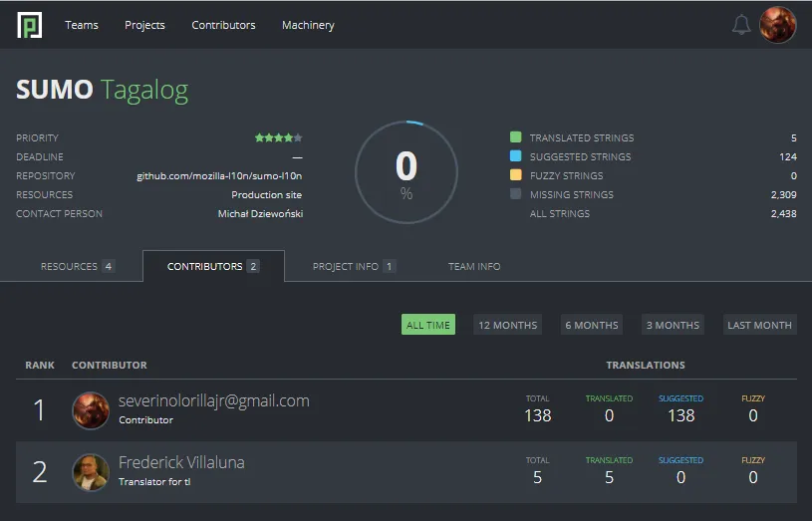The width and height of the screenshot is (812, 521).
Task: Click the circular 0% progress chart
Action: (x=406, y=172)
